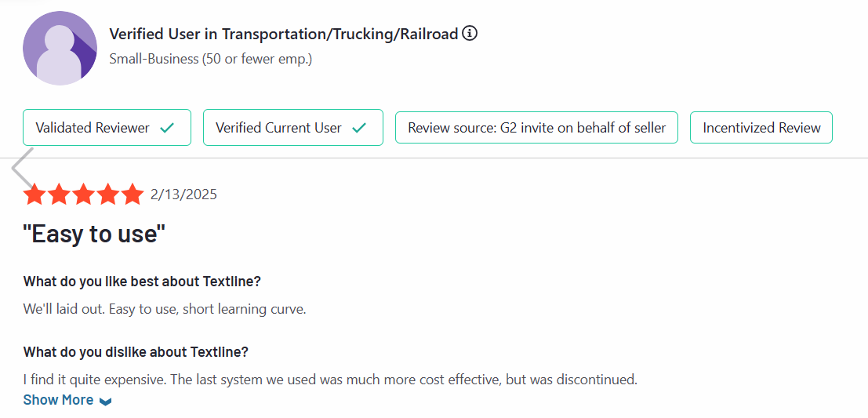Click the info icon beside the reviewer's industry
The image size is (868, 418).
pos(470,33)
